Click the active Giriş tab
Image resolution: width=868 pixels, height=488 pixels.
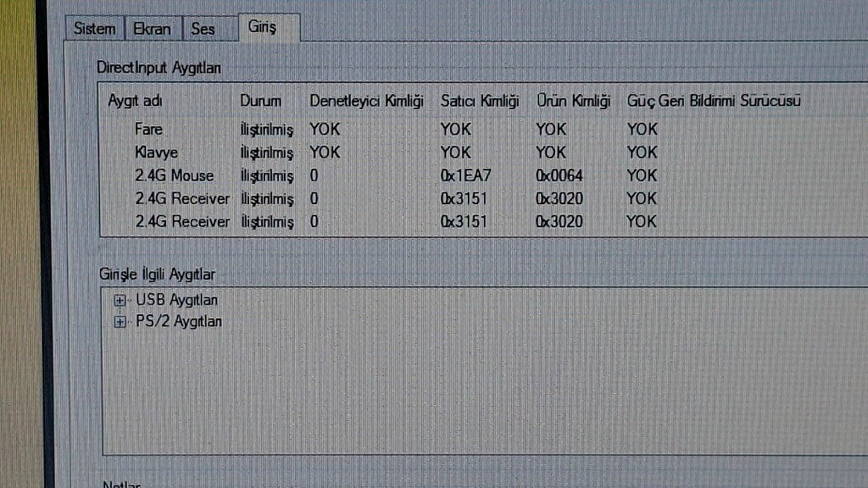tap(269, 27)
